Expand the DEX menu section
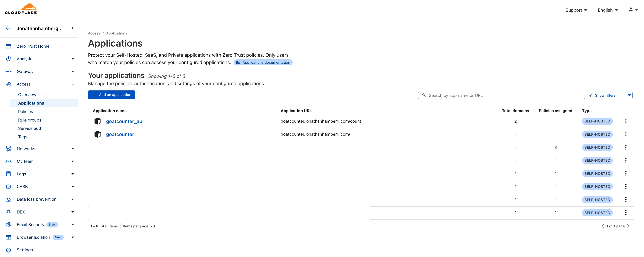This screenshot has width=644, height=257. (73, 212)
